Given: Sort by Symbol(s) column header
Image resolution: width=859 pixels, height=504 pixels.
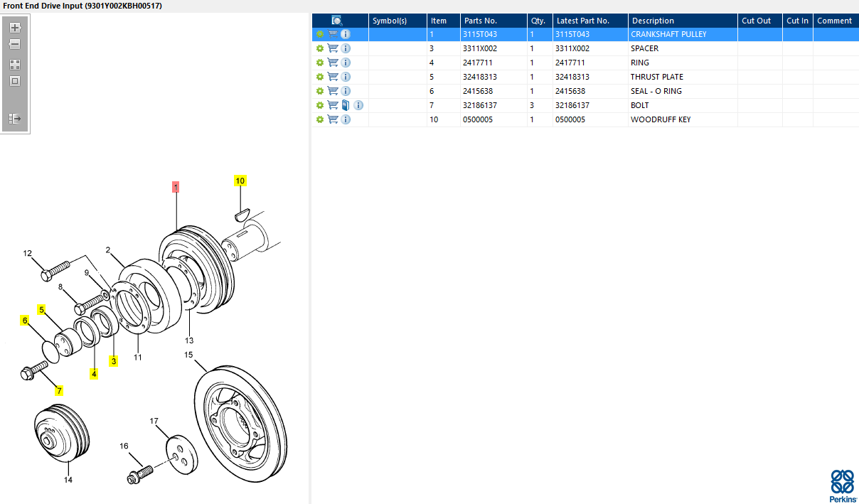Looking at the screenshot, I should tap(398, 21).
